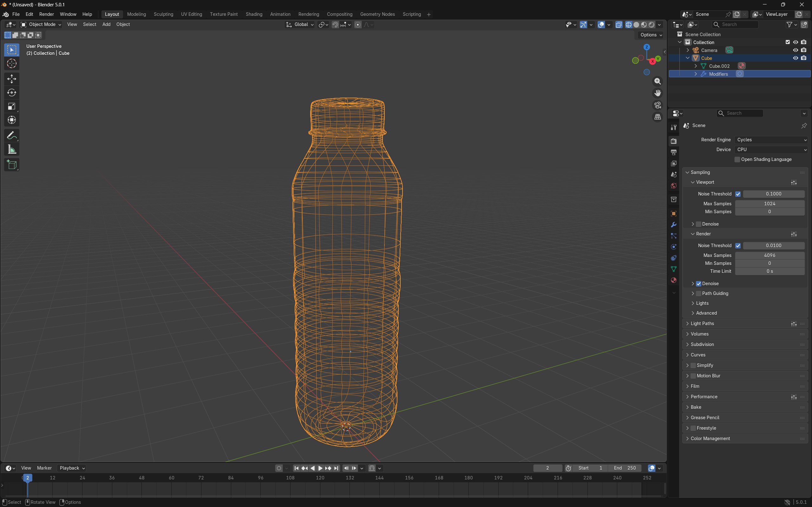Switch to wireframe viewport shading
812x507 pixels.
coord(628,25)
